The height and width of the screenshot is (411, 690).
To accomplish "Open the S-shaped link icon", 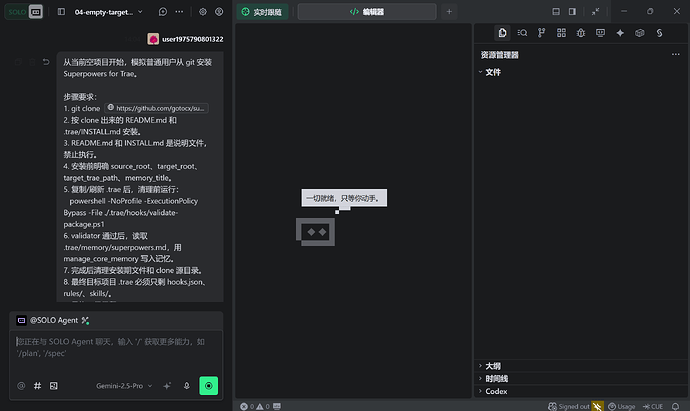I will pos(659,33).
